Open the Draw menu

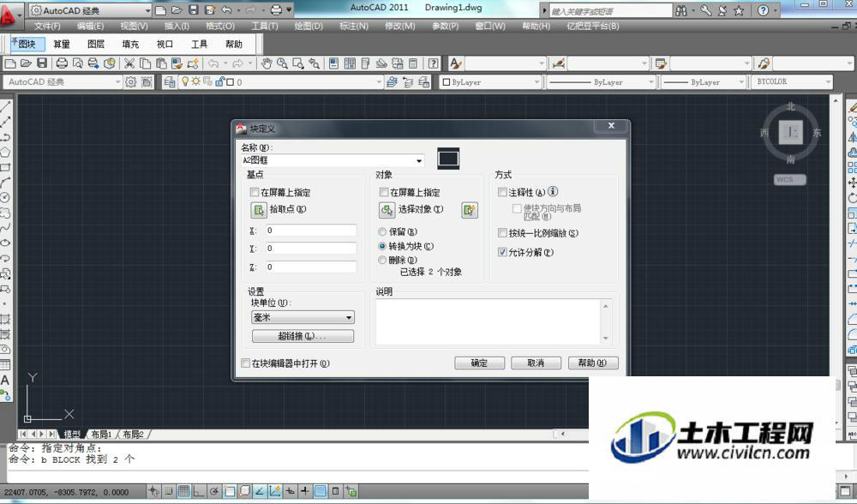click(309, 26)
